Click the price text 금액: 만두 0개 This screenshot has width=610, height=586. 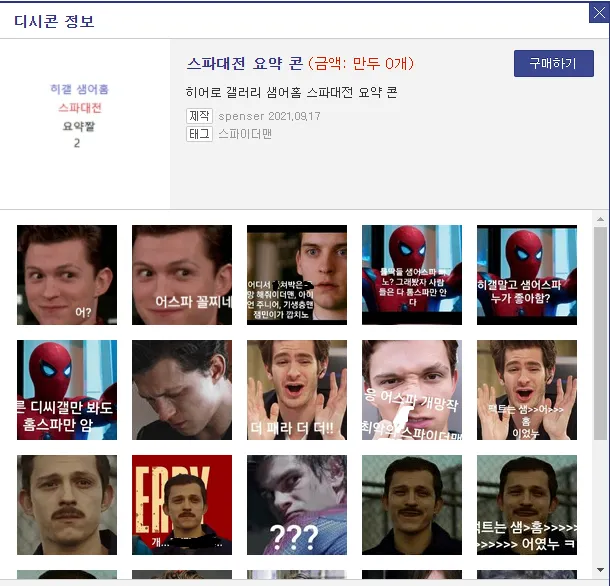[361, 63]
